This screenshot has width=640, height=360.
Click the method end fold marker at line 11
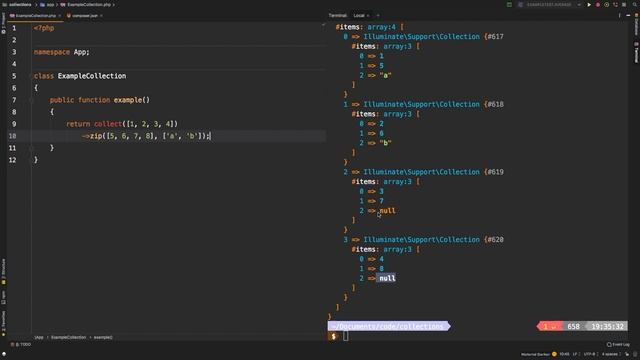31,148
